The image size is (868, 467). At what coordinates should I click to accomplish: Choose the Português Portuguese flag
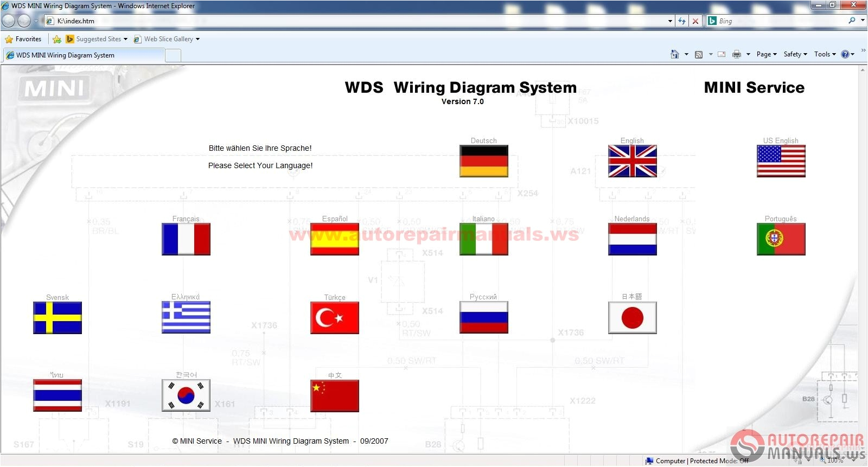click(x=781, y=239)
